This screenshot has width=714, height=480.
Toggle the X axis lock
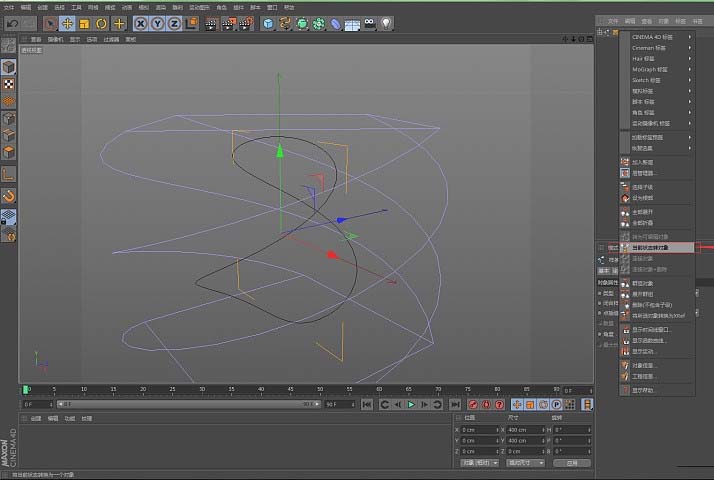[141, 22]
